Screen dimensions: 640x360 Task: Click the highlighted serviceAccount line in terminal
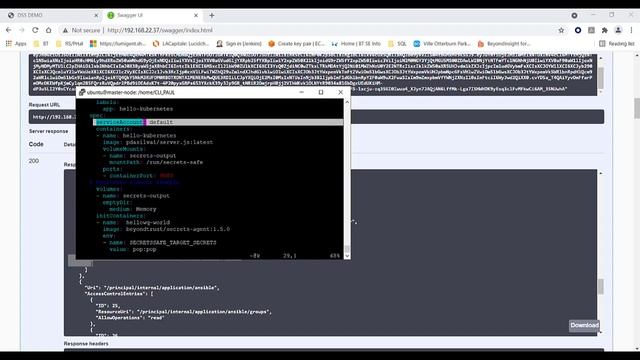point(218,122)
